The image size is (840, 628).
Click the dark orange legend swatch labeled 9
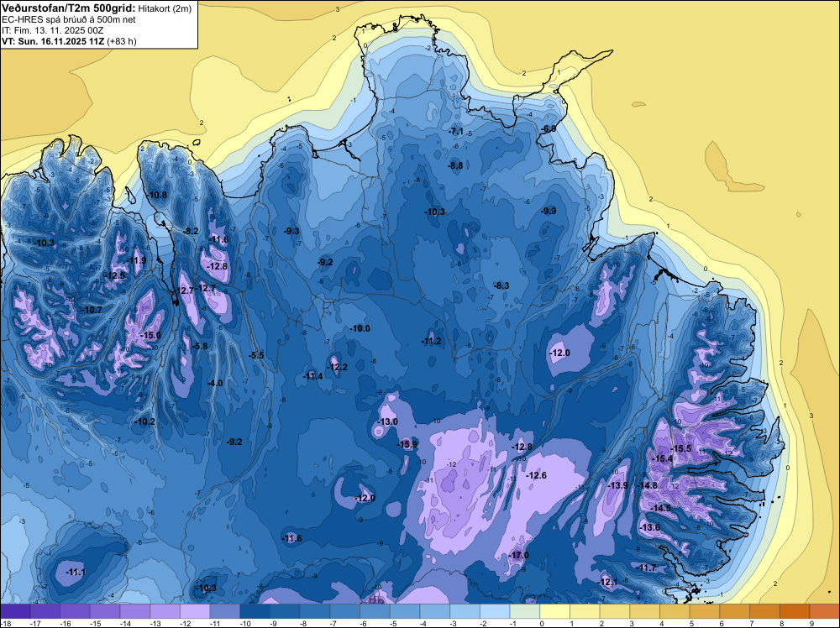pyautogui.click(x=825, y=611)
